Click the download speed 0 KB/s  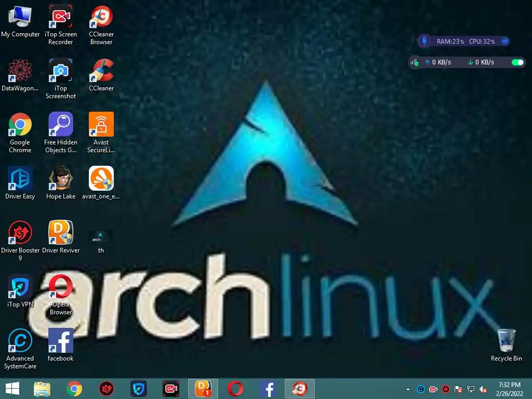[x=481, y=62]
